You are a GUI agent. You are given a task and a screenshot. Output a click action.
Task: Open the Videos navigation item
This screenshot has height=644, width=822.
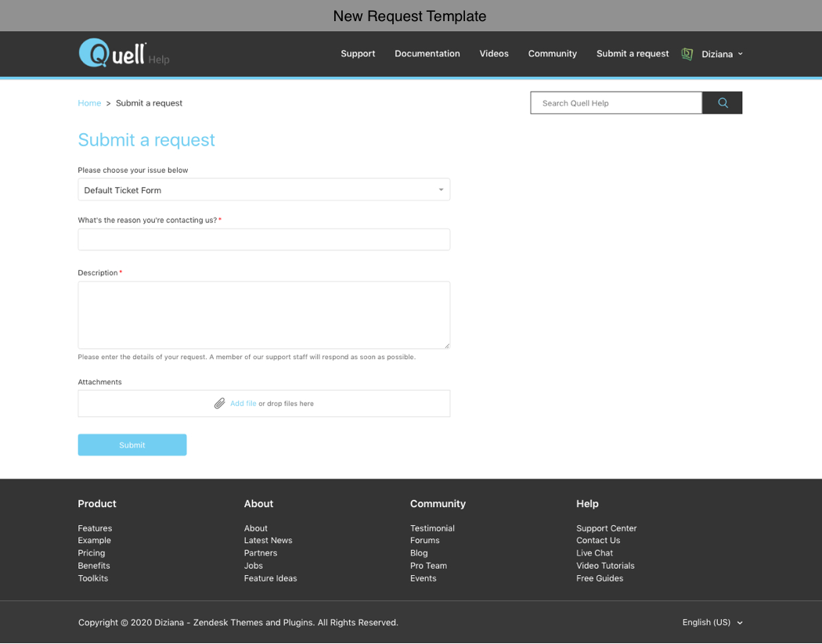tap(494, 54)
